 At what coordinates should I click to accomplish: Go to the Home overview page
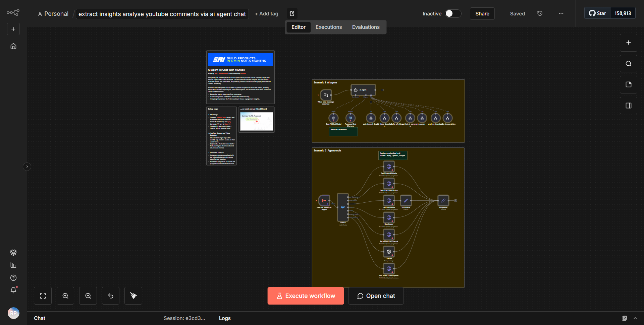tap(13, 46)
